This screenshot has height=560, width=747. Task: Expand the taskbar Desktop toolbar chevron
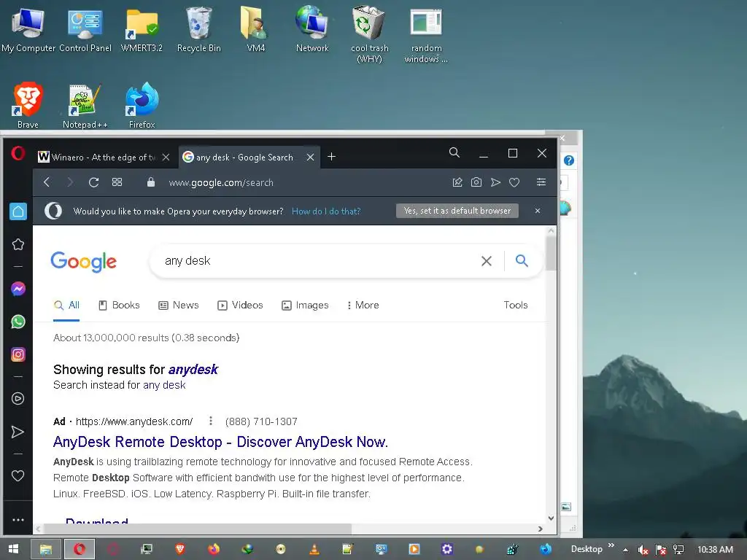611,545
